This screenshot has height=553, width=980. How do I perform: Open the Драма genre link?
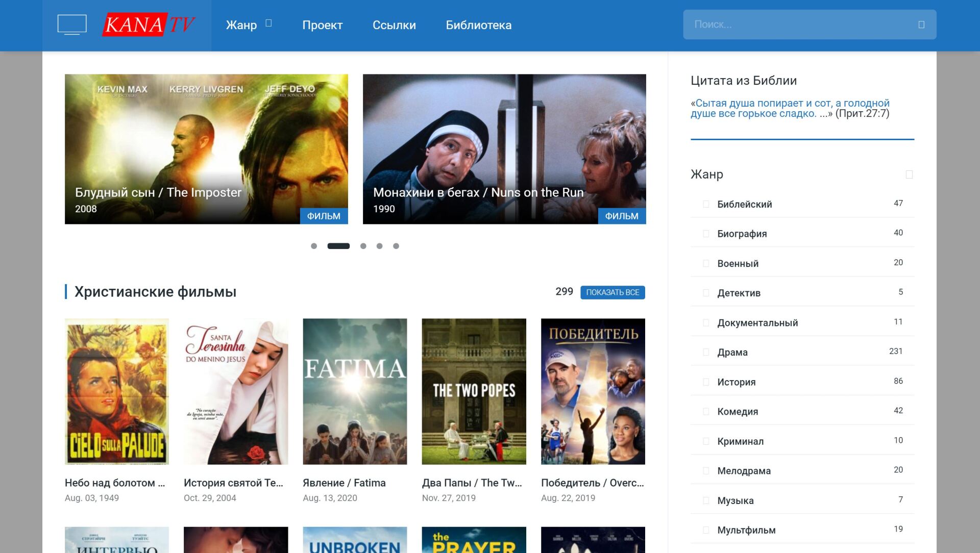(732, 352)
